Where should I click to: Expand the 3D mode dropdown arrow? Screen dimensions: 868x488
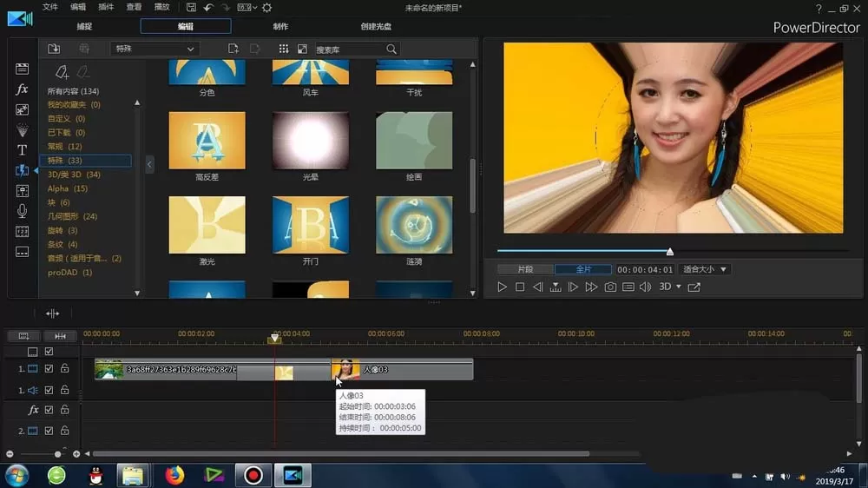679,287
